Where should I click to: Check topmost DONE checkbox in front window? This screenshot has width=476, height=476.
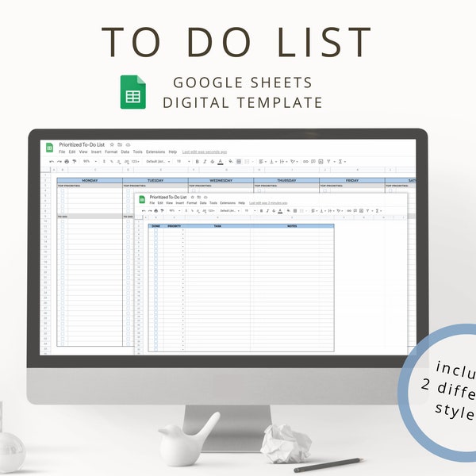(x=155, y=230)
